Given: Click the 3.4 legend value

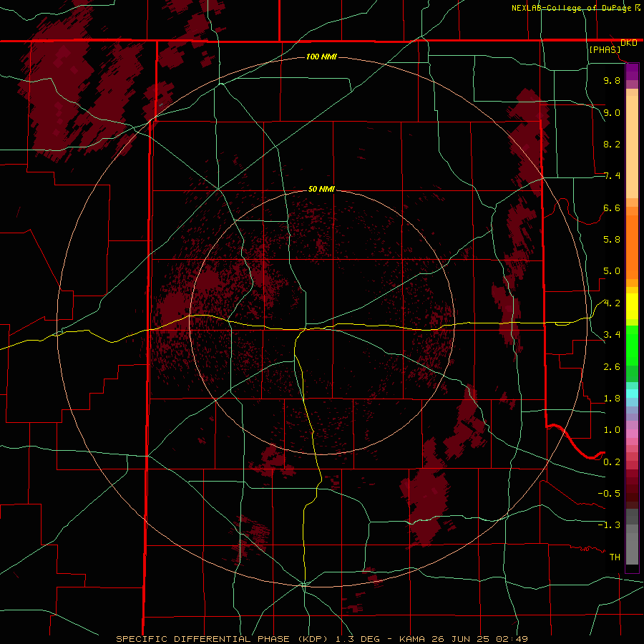Looking at the screenshot, I should (x=612, y=335).
